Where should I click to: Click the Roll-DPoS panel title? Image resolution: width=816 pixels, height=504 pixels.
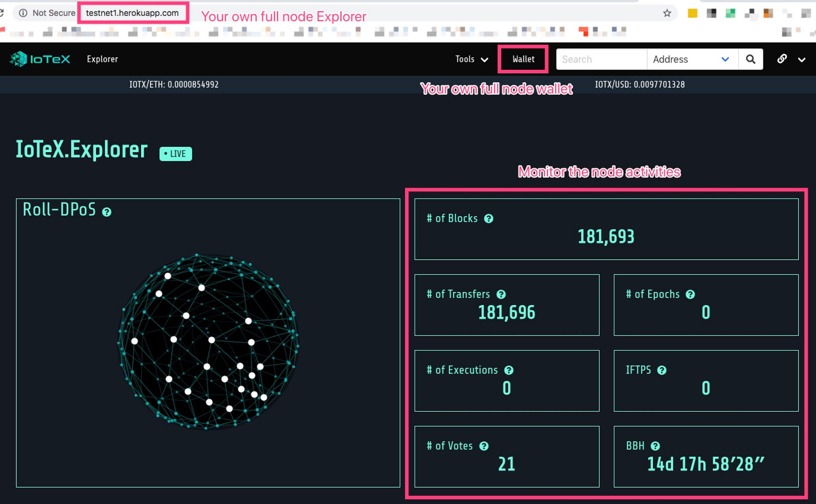[59, 210]
